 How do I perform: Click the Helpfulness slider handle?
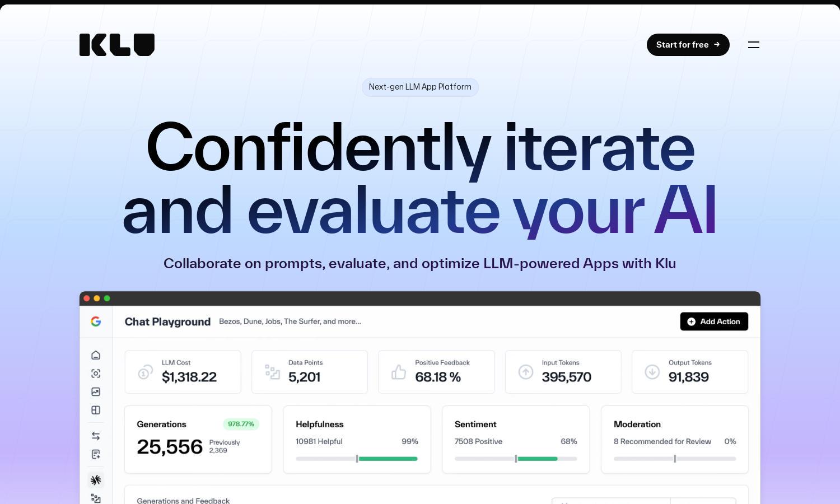(x=357, y=459)
